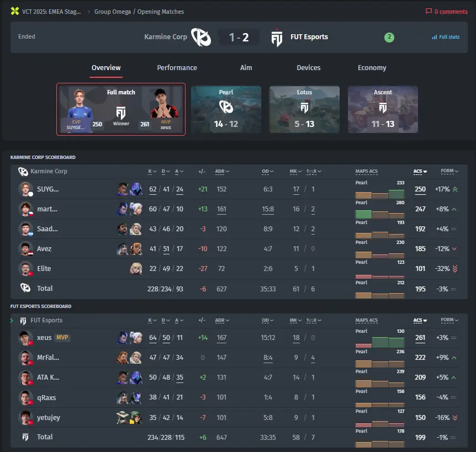476x452 pixels.
Task: Click the VCT 2025: EMEA Stage breadcrumb
Action: [x=51, y=12]
